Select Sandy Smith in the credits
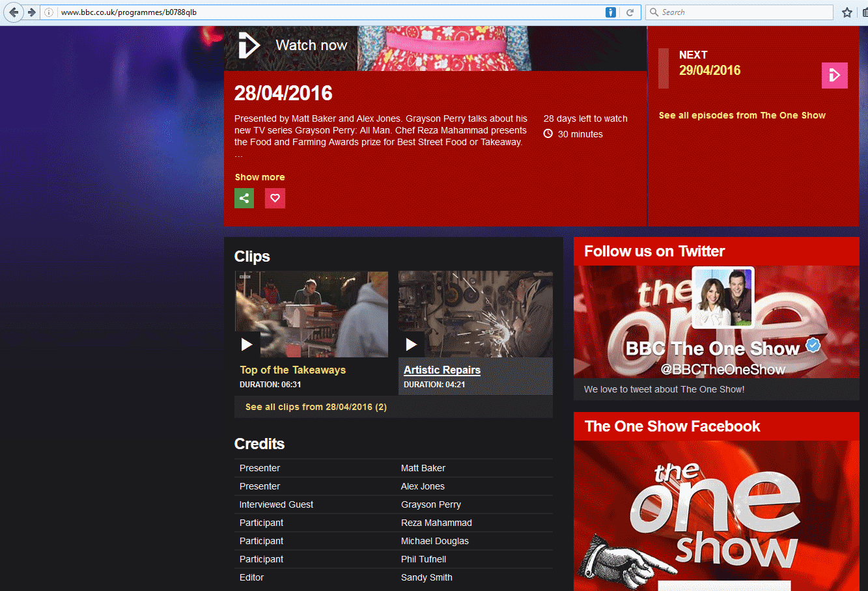 [x=427, y=577]
